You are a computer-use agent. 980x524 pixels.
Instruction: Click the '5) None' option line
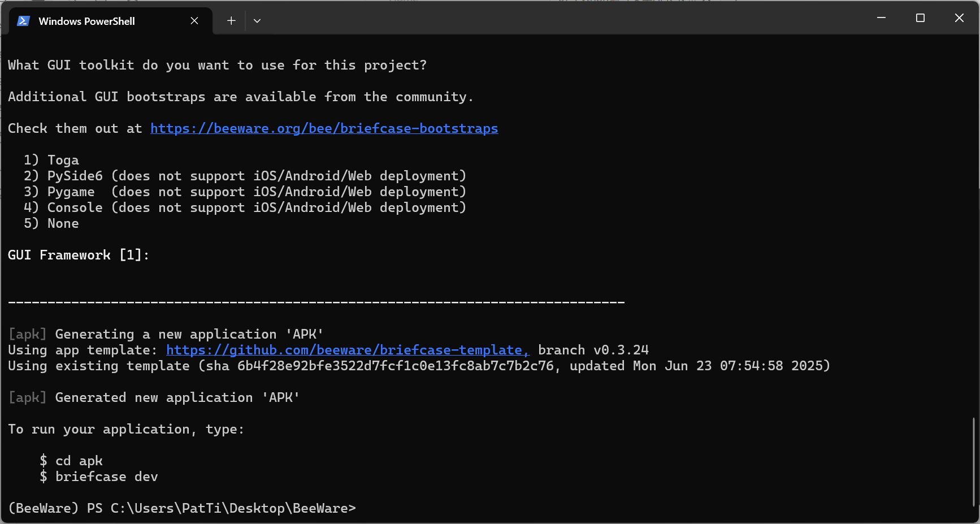pos(51,223)
